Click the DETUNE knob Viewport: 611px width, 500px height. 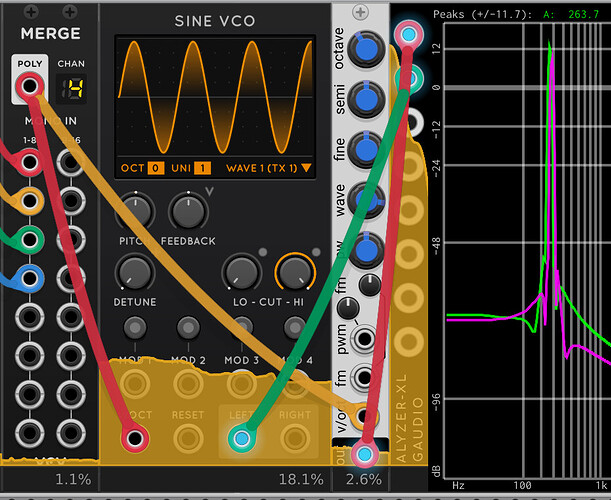tap(135, 271)
